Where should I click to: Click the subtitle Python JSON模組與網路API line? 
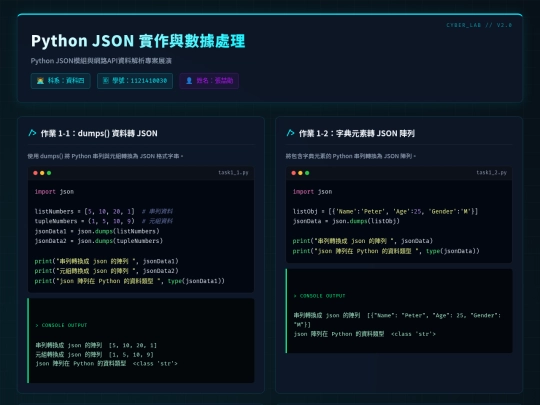(101, 61)
